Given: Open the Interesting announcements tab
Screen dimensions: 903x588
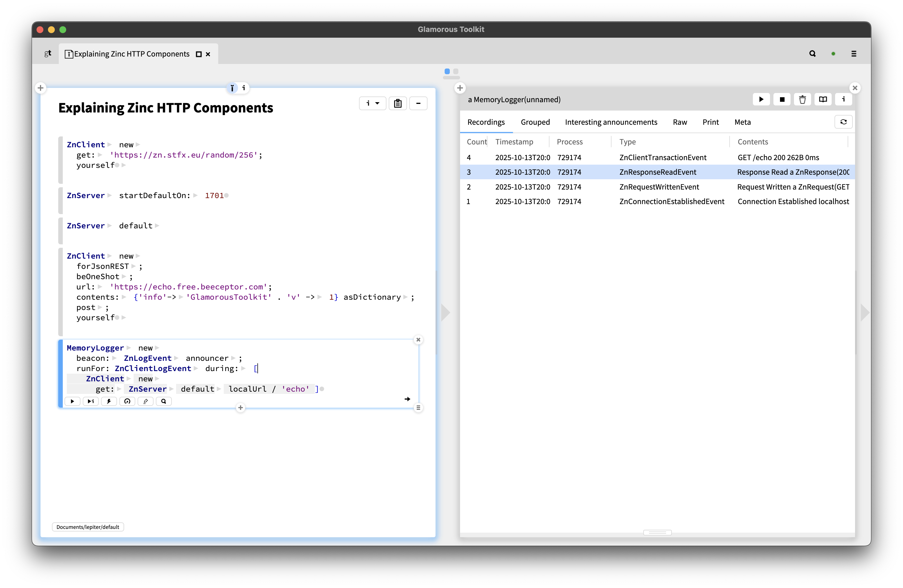Looking at the screenshot, I should pyautogui.click(x=611, y=122).
